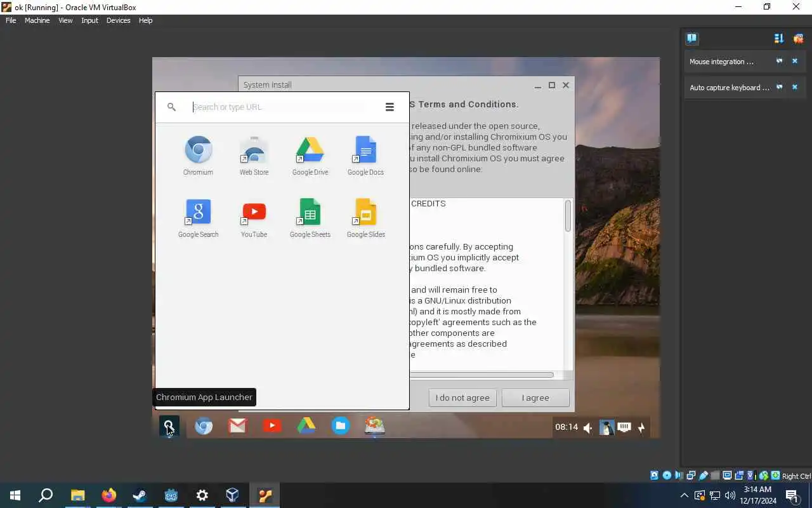Open the View menu
This screenshot has height=508, width=812.
point(65,20)
